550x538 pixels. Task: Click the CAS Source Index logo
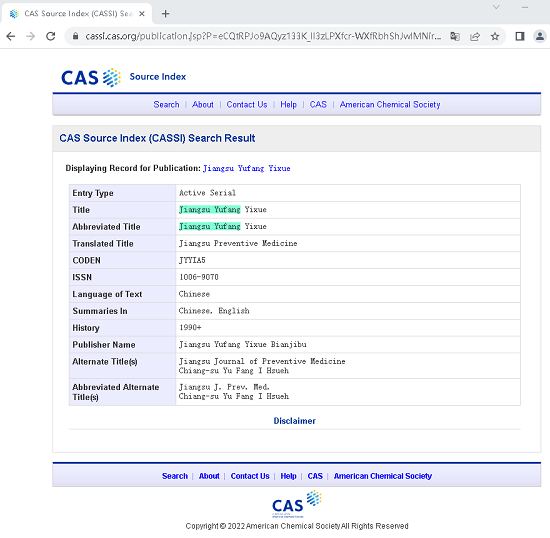[123, 77]
